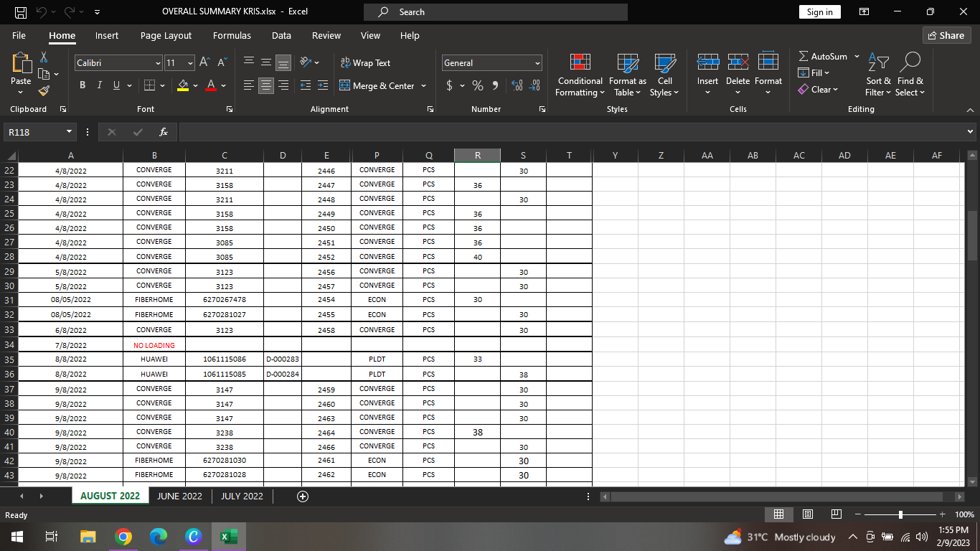Screen dimensions: 980x551
Task: Click the Paste clipboard icon
Action: [21, 63]
